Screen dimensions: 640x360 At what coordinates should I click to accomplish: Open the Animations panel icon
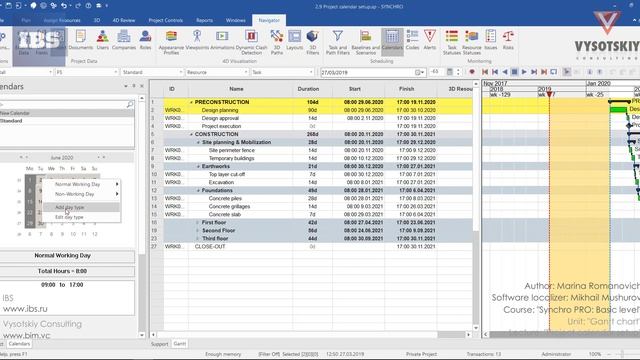pyautogui.click(x=222, y=40)
